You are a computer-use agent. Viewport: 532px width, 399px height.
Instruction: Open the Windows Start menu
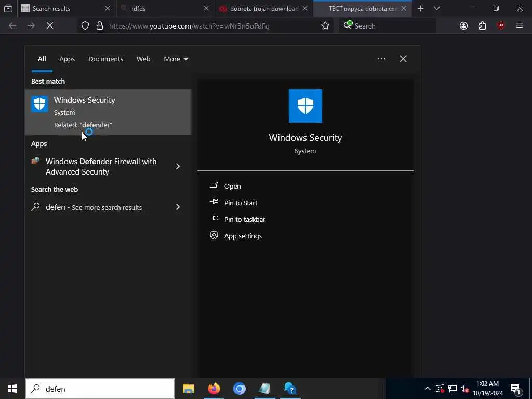pos(12,389)
